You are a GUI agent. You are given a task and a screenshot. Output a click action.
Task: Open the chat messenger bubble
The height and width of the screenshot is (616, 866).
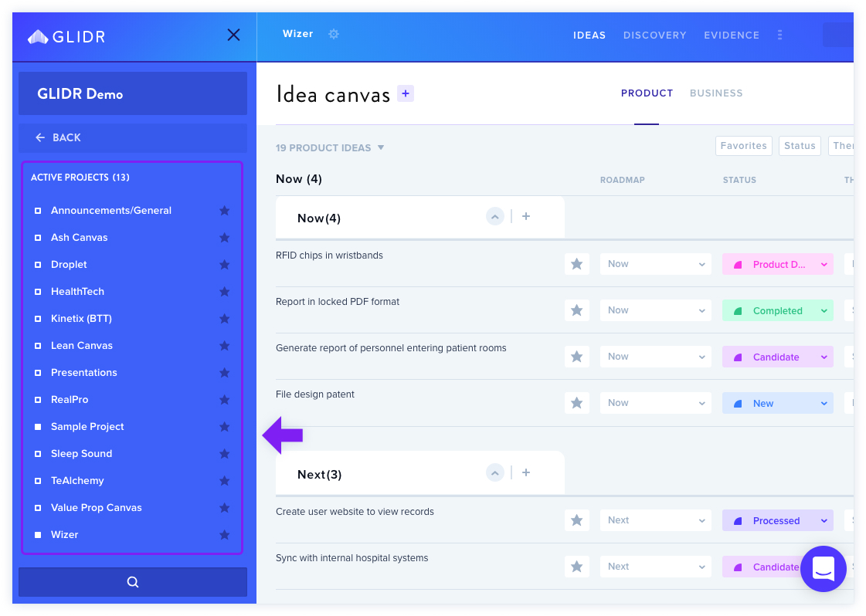coord(823,569)
